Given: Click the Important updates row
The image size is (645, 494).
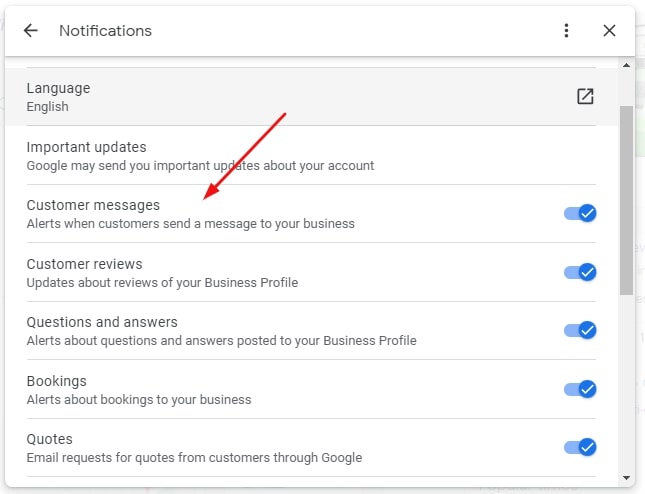Looking at the screenshot, I should (311, 155).
